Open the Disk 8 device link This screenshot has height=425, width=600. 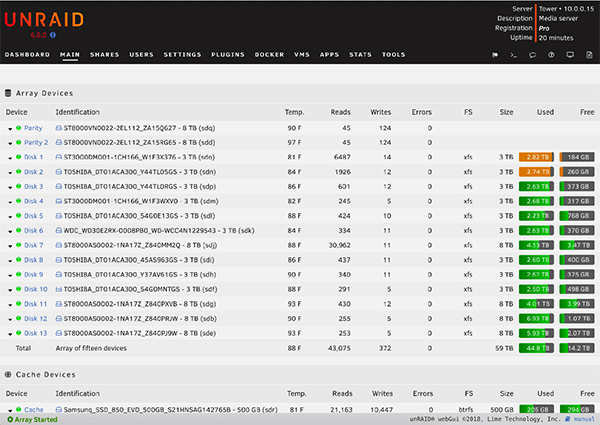pyautogui.click(x=34, y=260)
